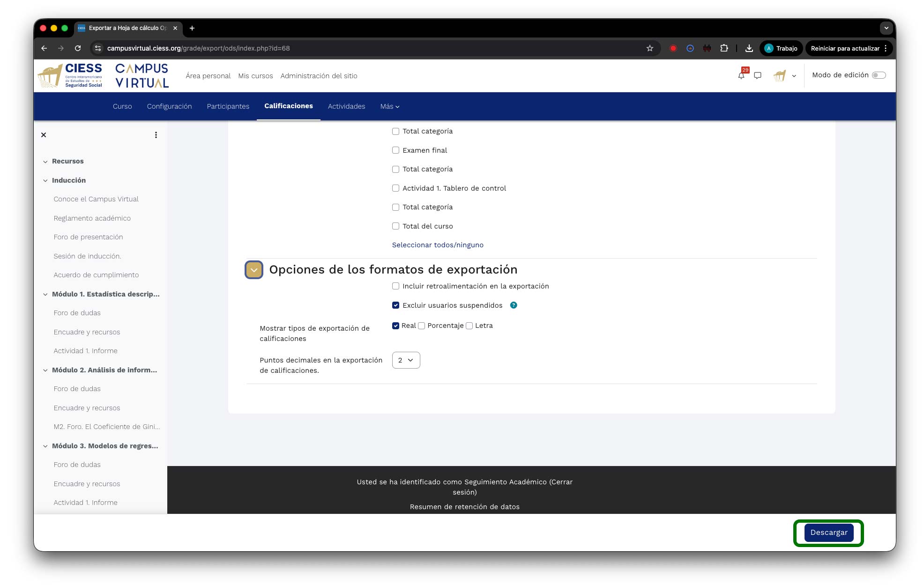Open the browser extensions puzzle icon
Viewport: 924px width, 585px height.
pos(724,48)
